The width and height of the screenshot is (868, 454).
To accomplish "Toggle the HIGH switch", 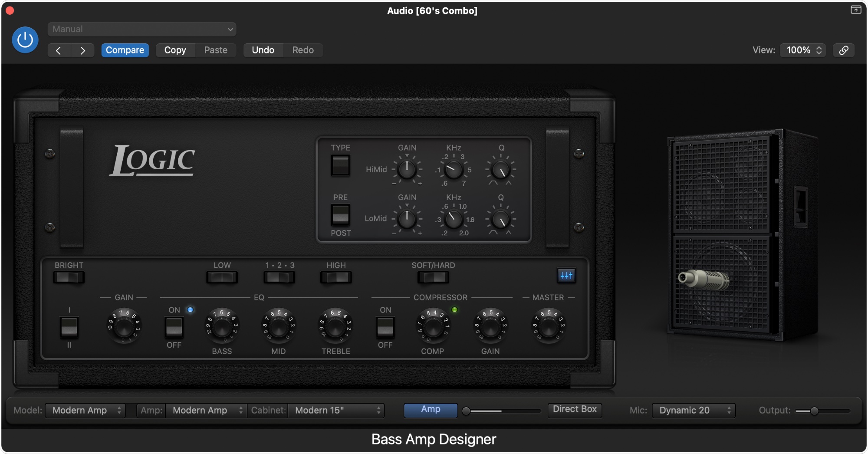I will [x=336, y=277].
